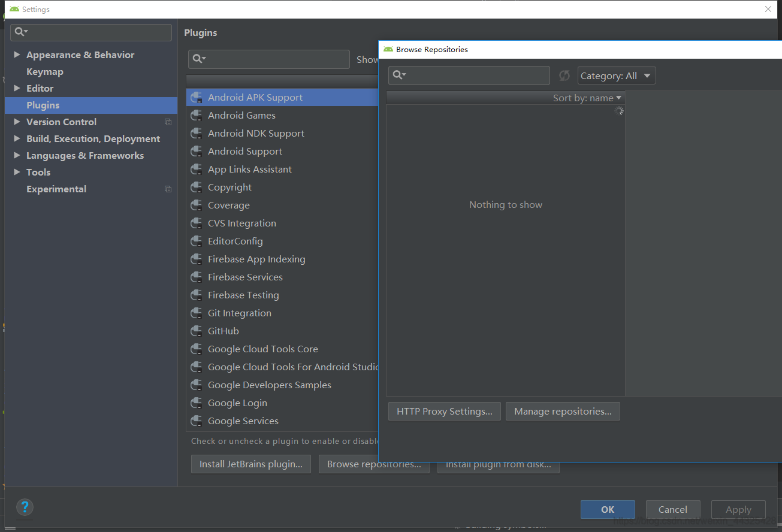Viewport: 782px width, 532px height.
Task: Click the Google Services plugin icon
Action: pyautogui.click(x=196, y=421)
